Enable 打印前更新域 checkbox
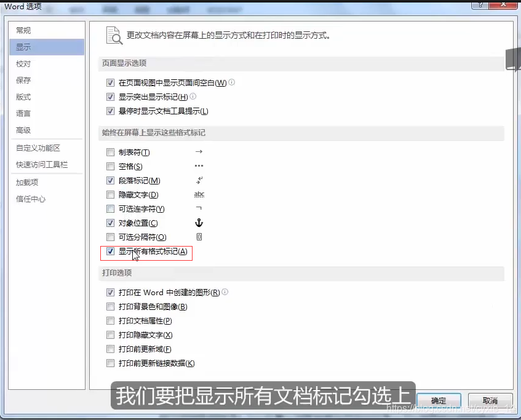 (x=110, y=349)
